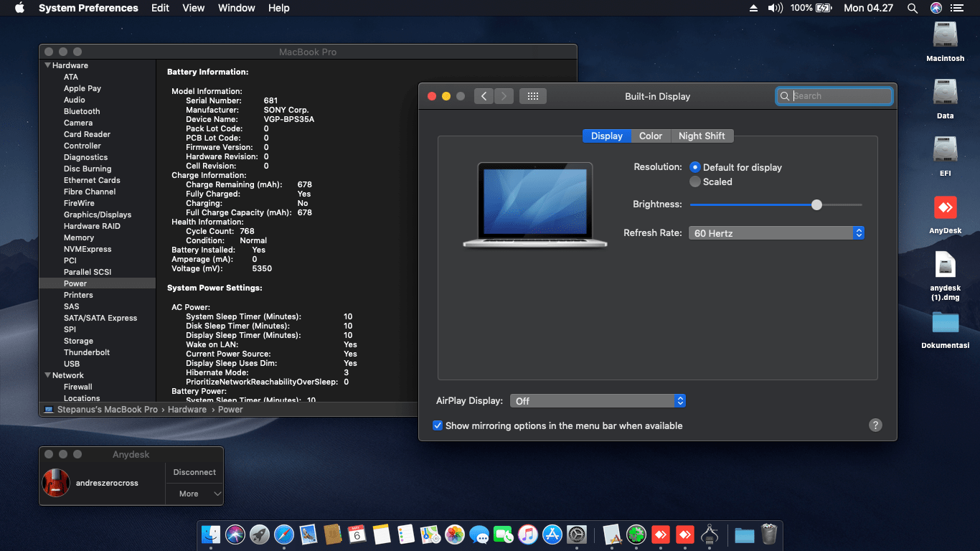The image size is (980, 551).
Task: Open the Window menu in menu bar
Action: coord(236,8)
